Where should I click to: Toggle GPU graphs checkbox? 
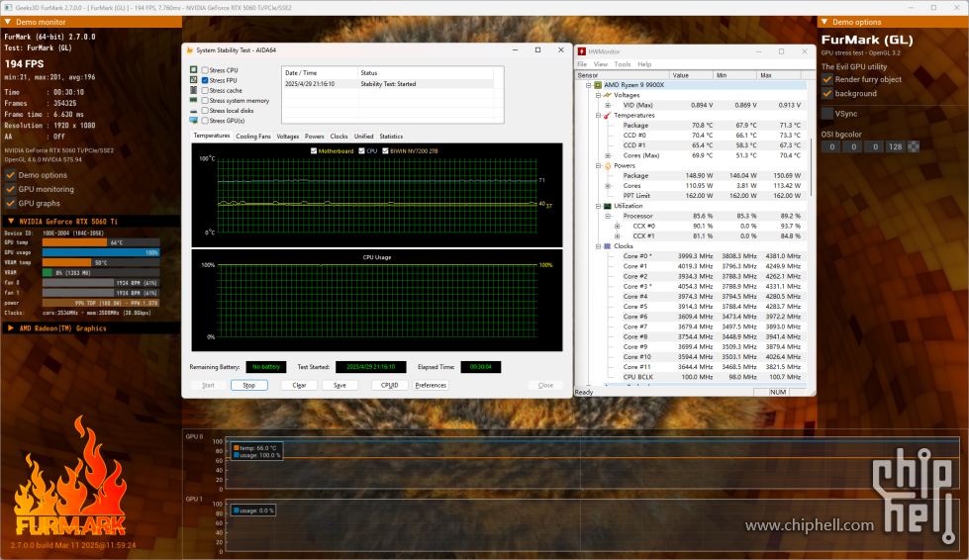click(11, 203)
